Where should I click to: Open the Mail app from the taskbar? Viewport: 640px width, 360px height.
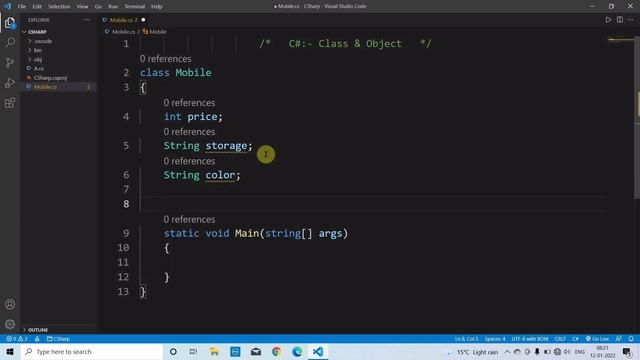pos(256,351)
